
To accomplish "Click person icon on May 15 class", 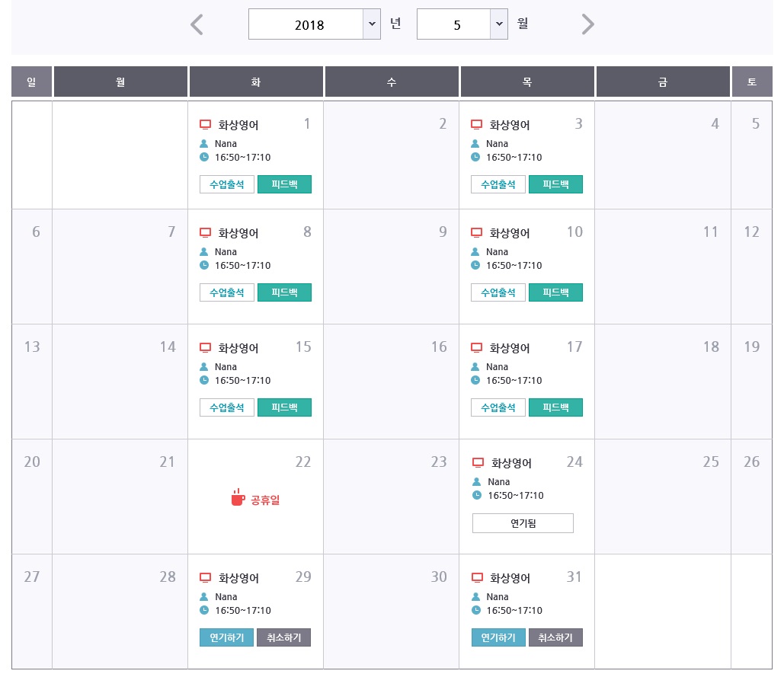I will [x=204, y=366].
